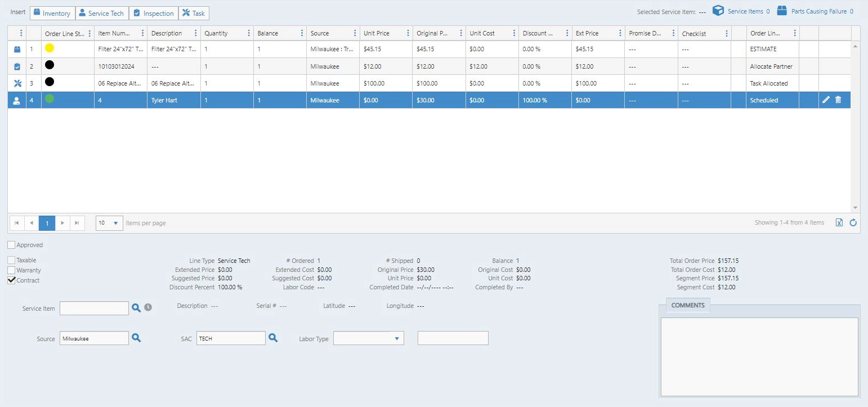Click the SAC field containing TECH
The height and width of the screenshot is (407, 868).
[231, 338]
